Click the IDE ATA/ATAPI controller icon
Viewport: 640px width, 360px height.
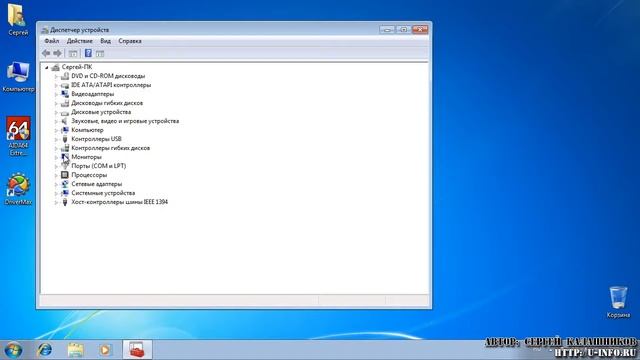[x=64, y=85]
